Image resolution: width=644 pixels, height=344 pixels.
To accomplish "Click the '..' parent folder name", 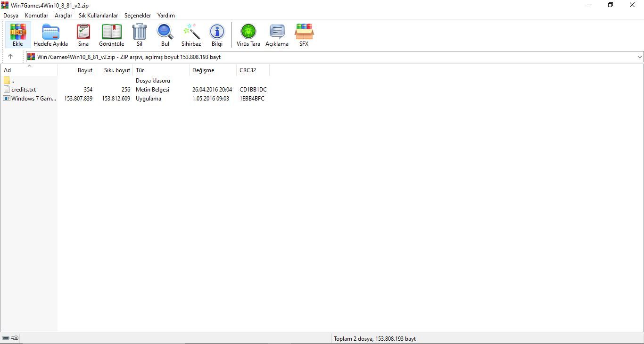I will coord(13,81).
